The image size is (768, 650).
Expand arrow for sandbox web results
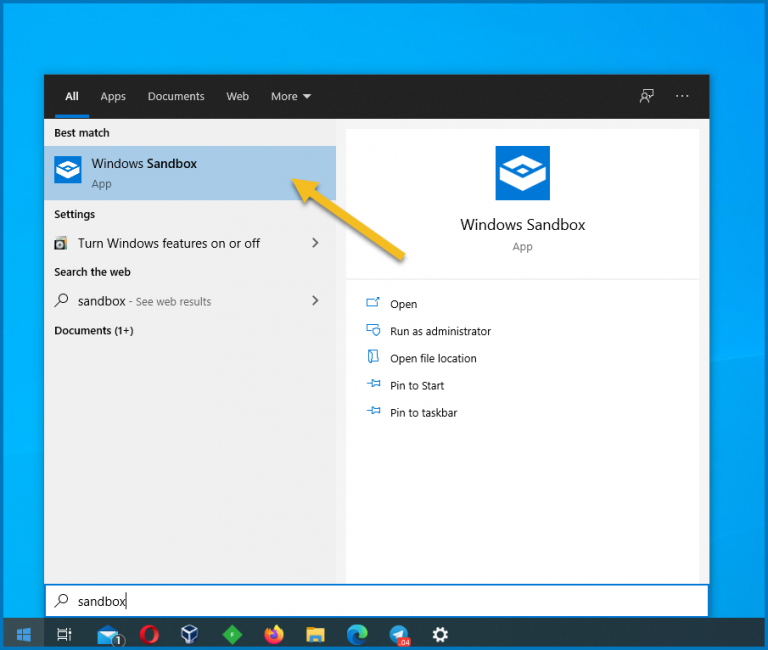tap(315, 301)
